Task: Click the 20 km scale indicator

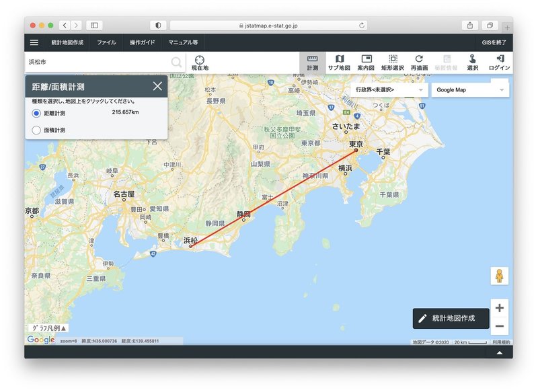Action: (x=470, y=342)
